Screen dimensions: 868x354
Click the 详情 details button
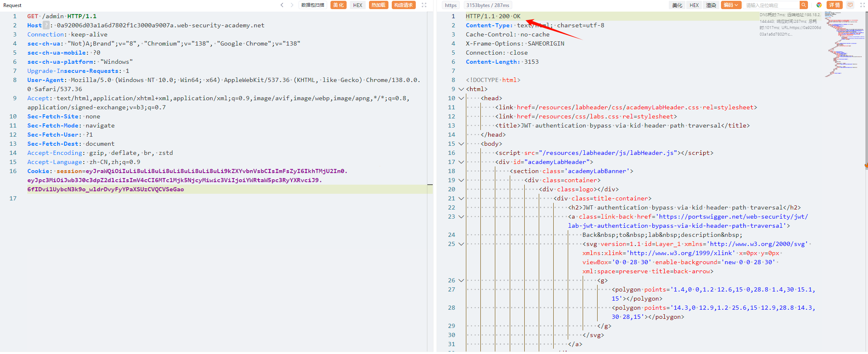point(834,5)
